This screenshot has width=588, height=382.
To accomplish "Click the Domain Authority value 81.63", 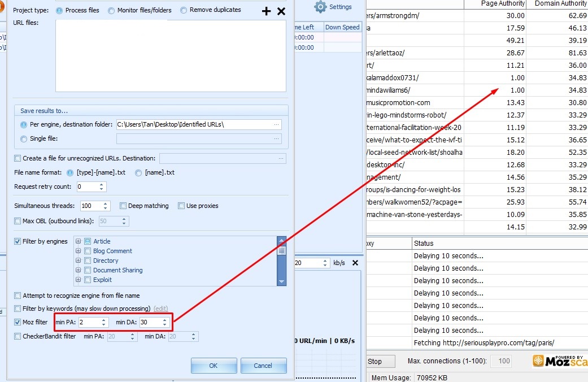I will click(577, 53).
